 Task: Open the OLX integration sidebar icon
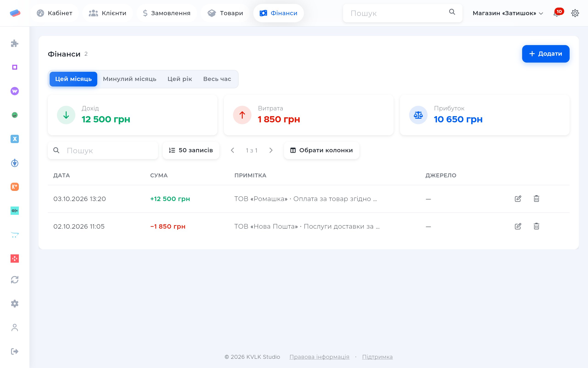[x=14, y=210]
